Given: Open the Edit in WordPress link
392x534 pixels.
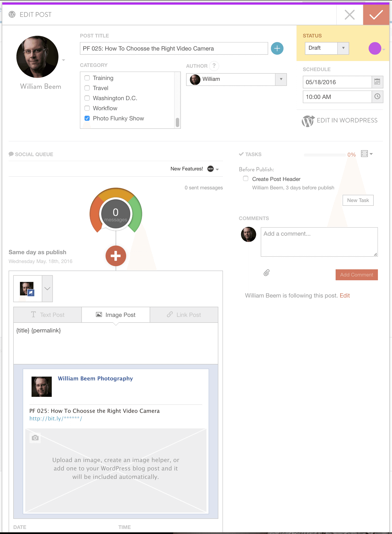Looking at the screenshot, I should pos(347,120).
